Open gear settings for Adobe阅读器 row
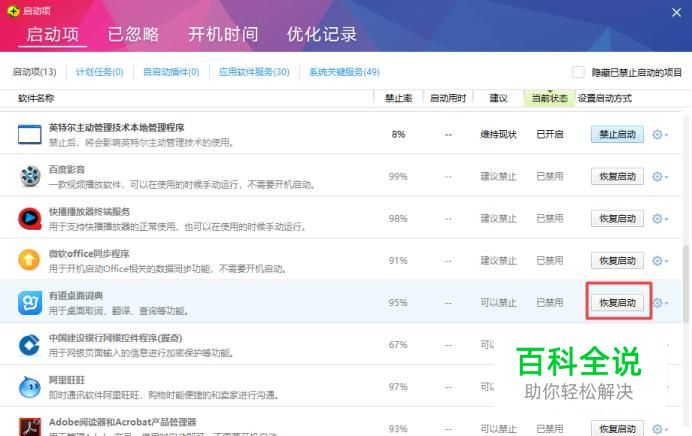Image resolution: width=692 pixels, height=436 pixels. (x=659, y=428)
